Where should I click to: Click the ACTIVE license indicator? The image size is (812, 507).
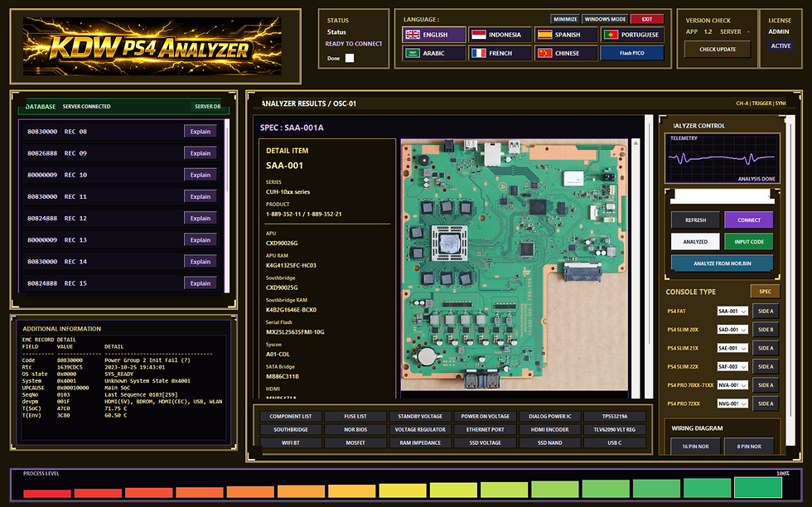tap(781, 46)
